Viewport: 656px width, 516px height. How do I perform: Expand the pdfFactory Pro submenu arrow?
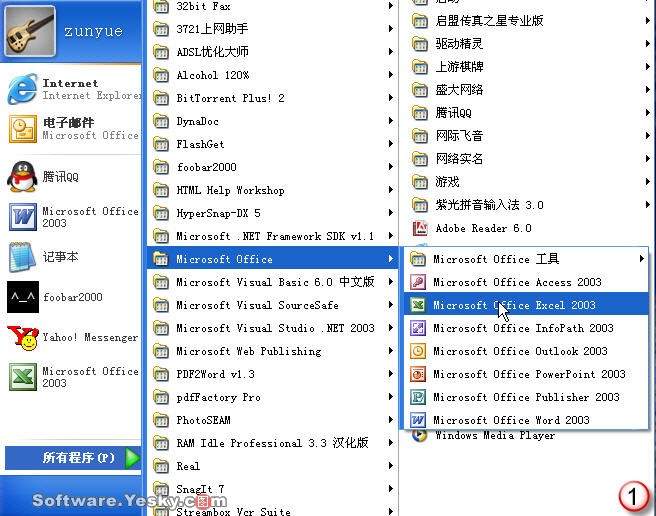390,397
